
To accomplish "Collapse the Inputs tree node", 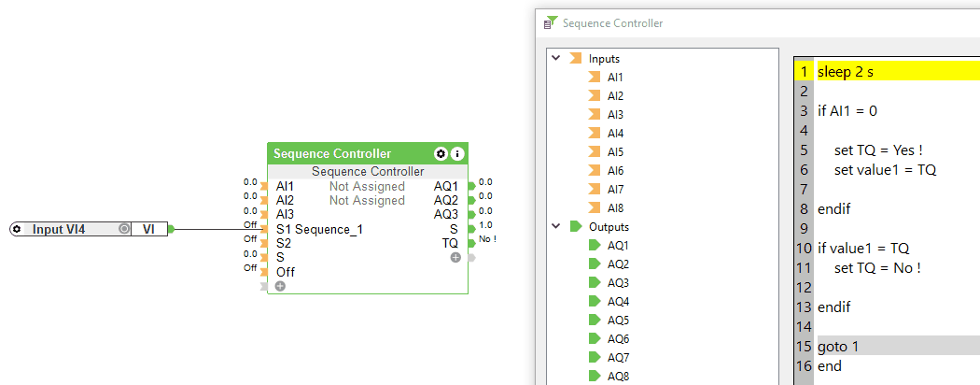I will pyautogui.click(x=557, y=58).
